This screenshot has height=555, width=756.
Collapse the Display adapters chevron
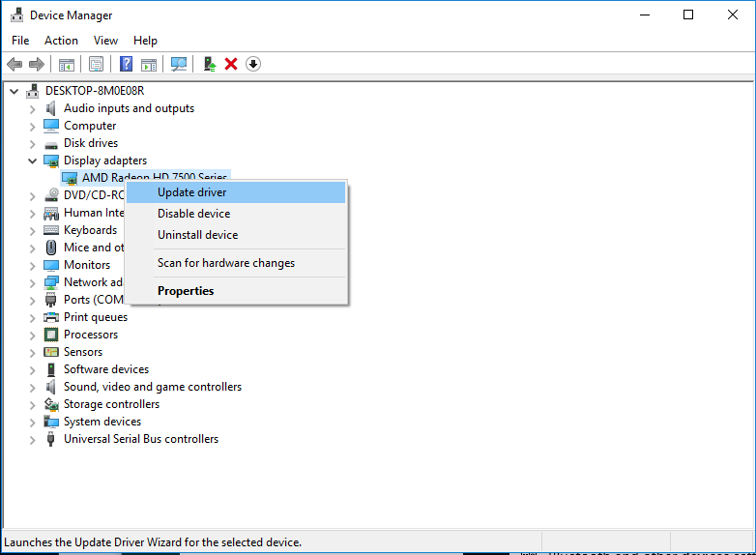pyautogui.click(x=32, y=161)
